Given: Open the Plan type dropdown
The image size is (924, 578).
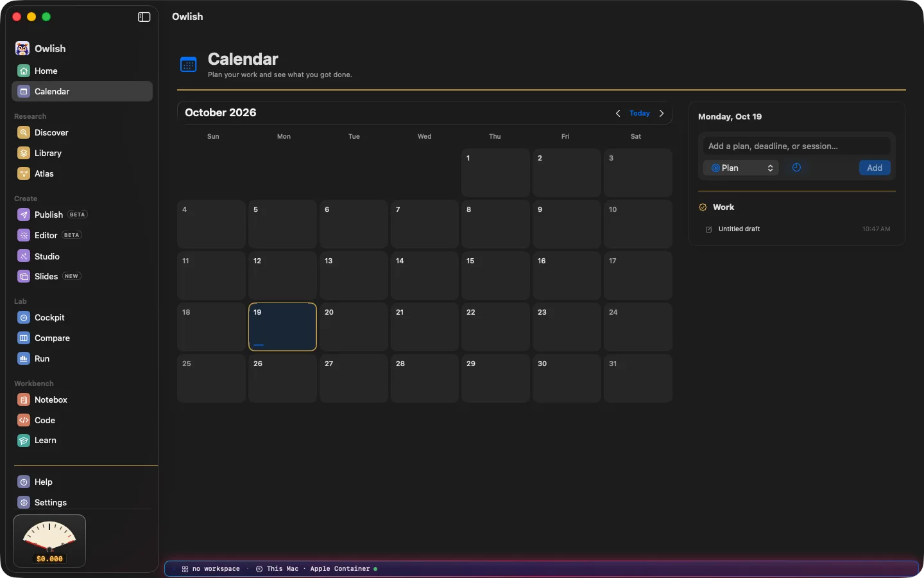Looking at the screenshot, I should [x=741, y=168].
